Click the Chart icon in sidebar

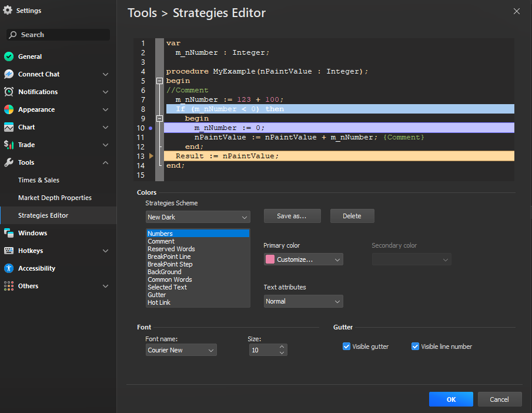click(8, 127)
